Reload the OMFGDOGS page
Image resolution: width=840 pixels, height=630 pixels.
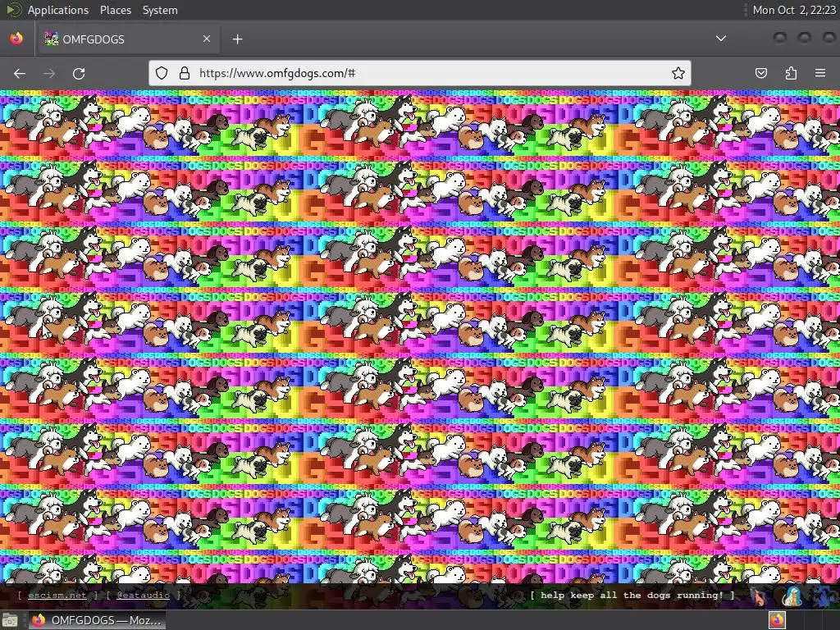79,73
